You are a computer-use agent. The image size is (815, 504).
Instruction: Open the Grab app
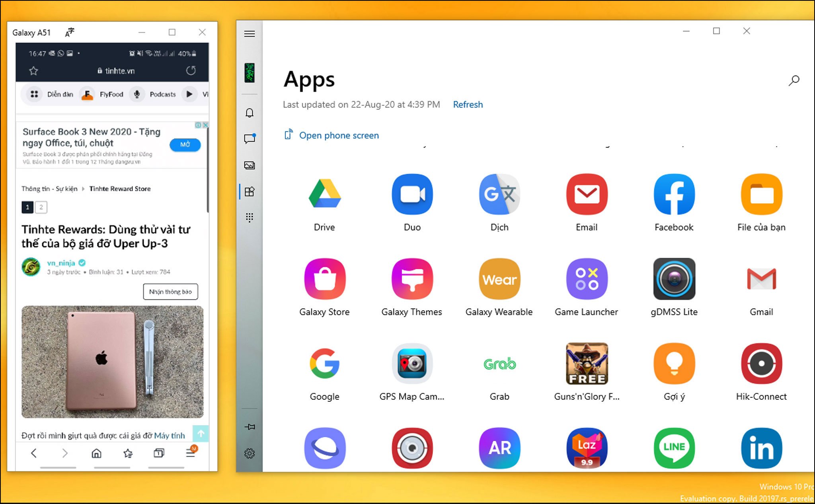pyautogui.click(x=499, y=364)
